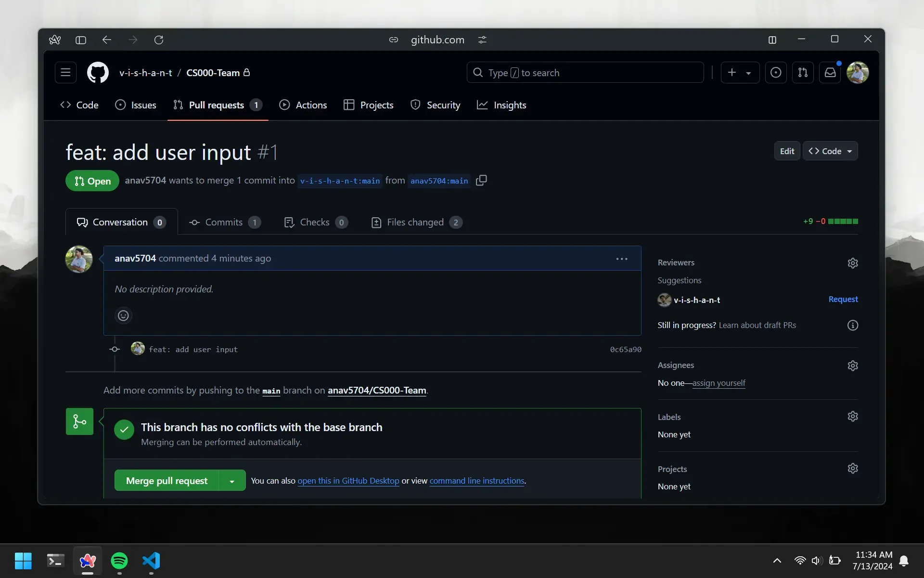
Task: Click the browser reload button
Action: pyautogui.click(x=159, y=39)
